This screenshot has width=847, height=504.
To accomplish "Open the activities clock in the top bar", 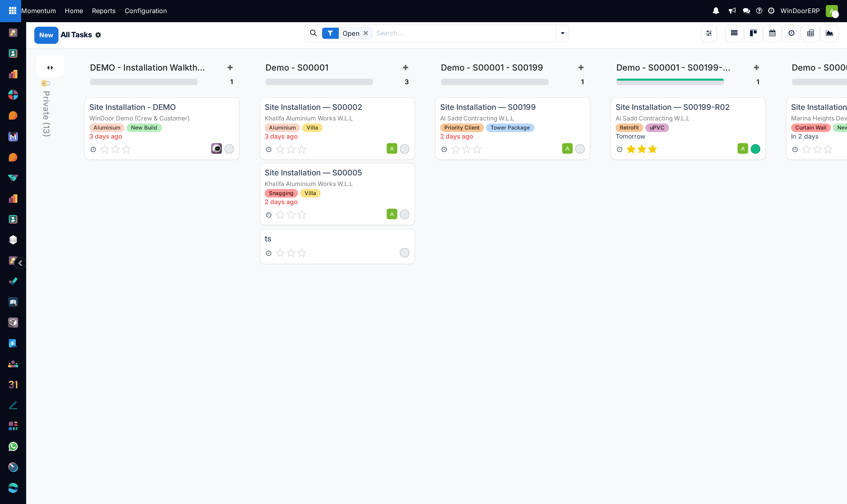I will 771,11.
